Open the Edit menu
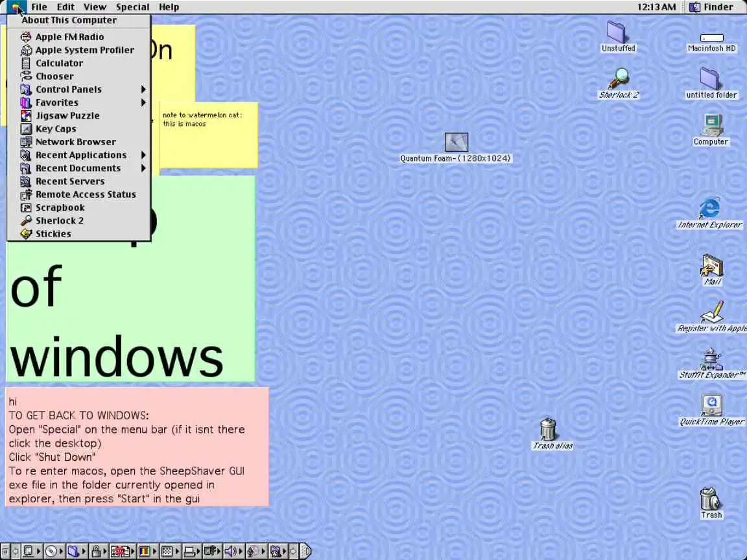This screenshot has width=747, height=560. coord(65,6)
